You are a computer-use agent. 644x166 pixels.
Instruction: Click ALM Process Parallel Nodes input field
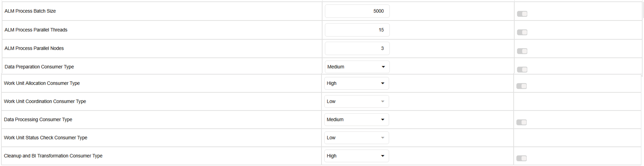click(357, 48)
